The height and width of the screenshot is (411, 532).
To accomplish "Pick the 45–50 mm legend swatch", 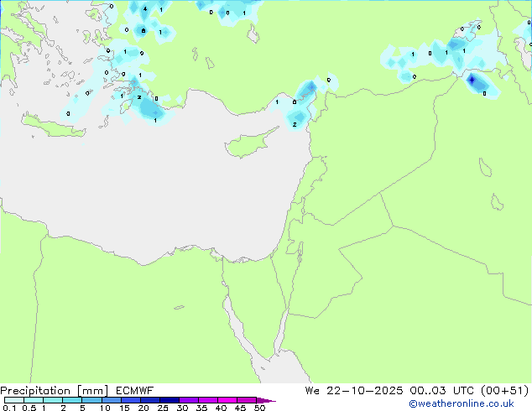I will [x=247, y=400].
